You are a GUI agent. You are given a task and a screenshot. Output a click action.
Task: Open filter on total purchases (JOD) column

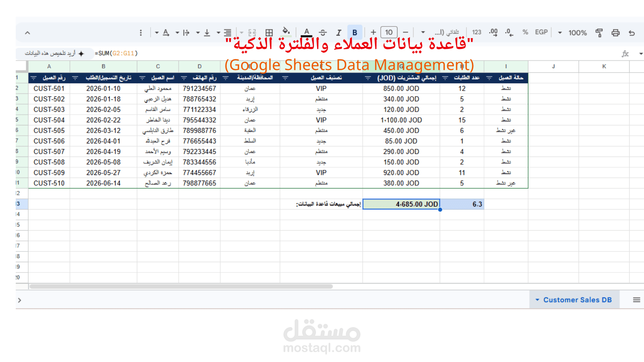[368, 78]
